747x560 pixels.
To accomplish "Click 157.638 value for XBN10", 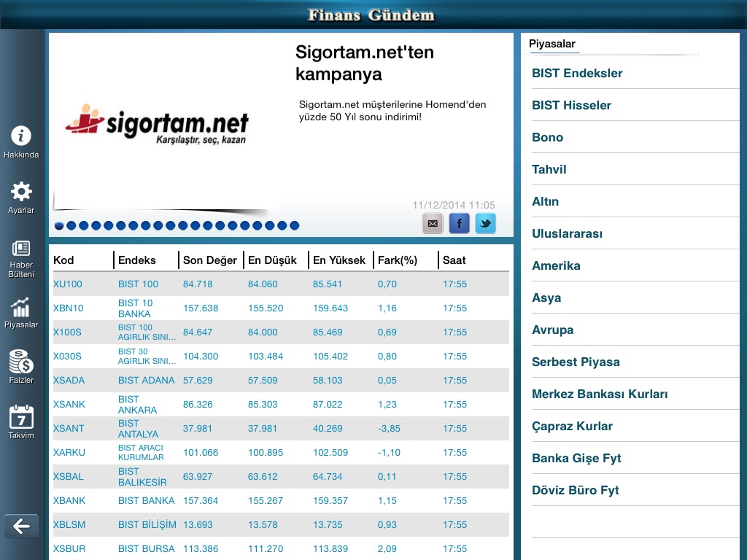I will tap(201, 308).
